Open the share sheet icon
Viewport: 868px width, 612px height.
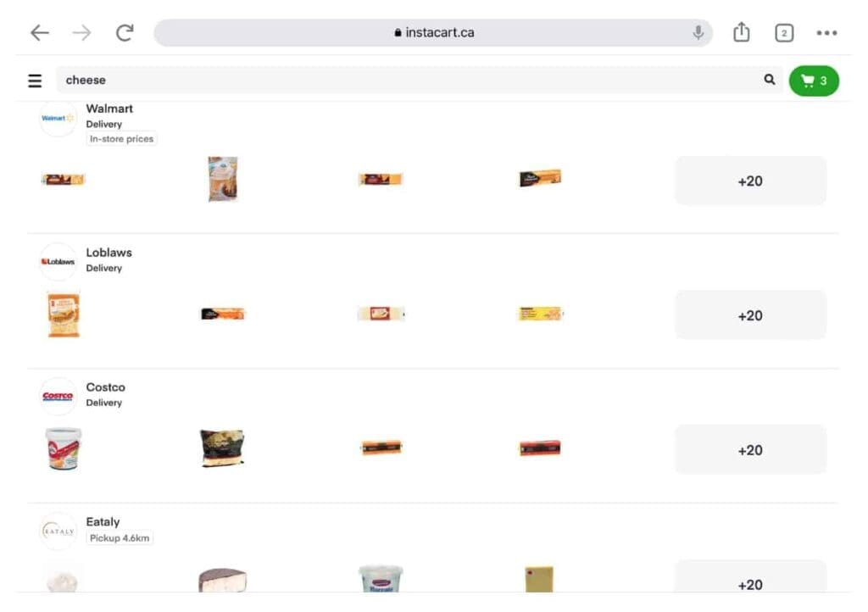pyautogui.click(x=741, y=32)
